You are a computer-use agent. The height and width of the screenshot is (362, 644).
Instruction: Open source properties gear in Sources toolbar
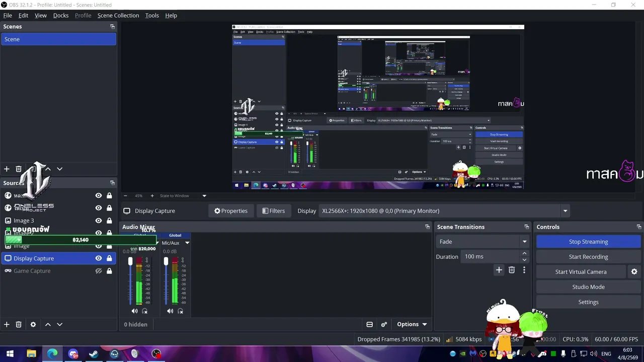(x=33, y=324)
